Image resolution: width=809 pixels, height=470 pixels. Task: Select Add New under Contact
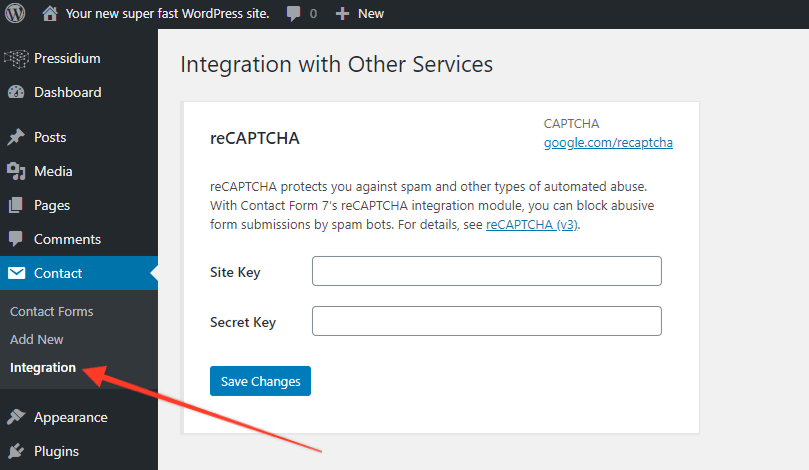coord(37,339)
